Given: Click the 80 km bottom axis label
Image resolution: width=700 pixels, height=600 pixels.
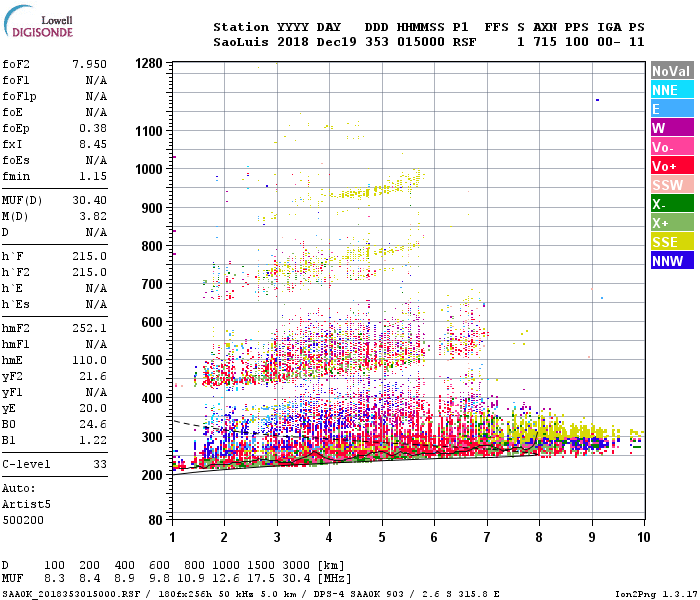Looking at the screenshot, I should click(x=155, y=520).
